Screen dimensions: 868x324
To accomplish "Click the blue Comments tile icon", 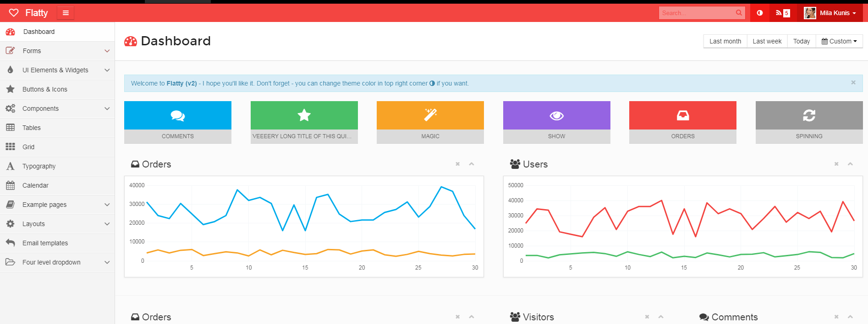I will 178,115.
